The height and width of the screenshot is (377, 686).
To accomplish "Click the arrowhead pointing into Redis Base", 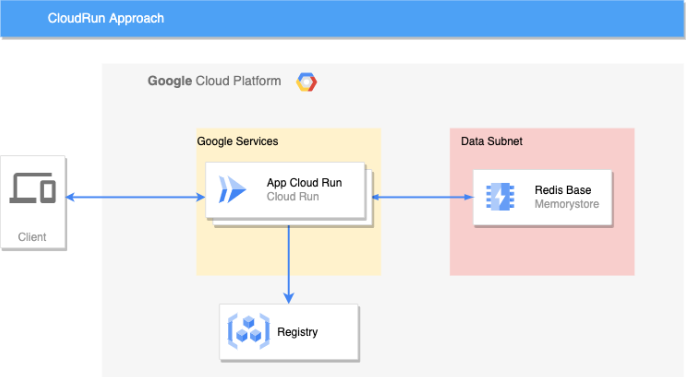I will [x=468, y=197].
